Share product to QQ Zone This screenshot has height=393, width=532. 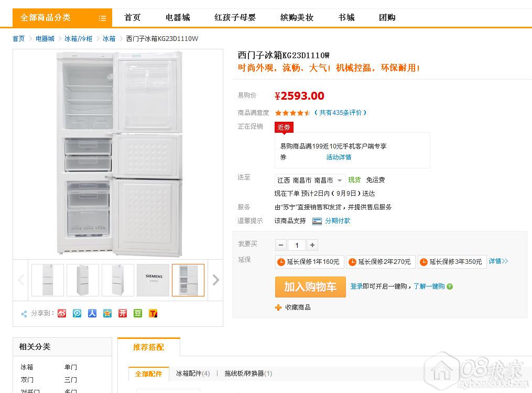tap(107, 313)
